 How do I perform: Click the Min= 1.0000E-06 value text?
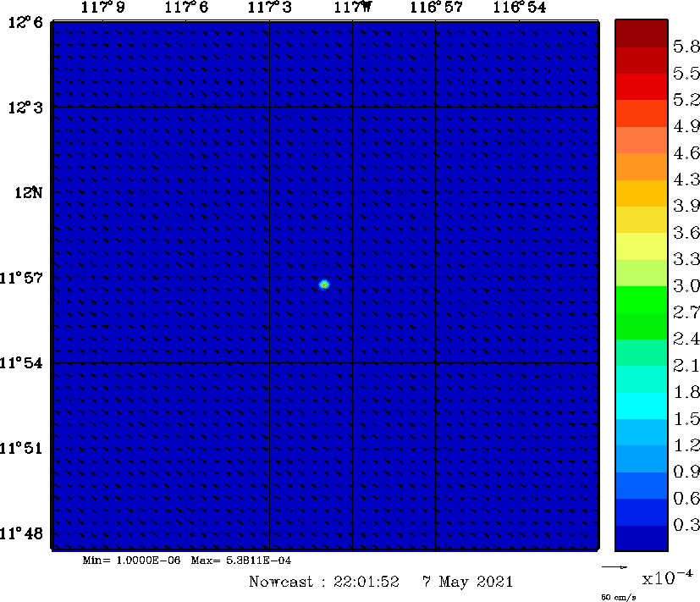[132, 561]
